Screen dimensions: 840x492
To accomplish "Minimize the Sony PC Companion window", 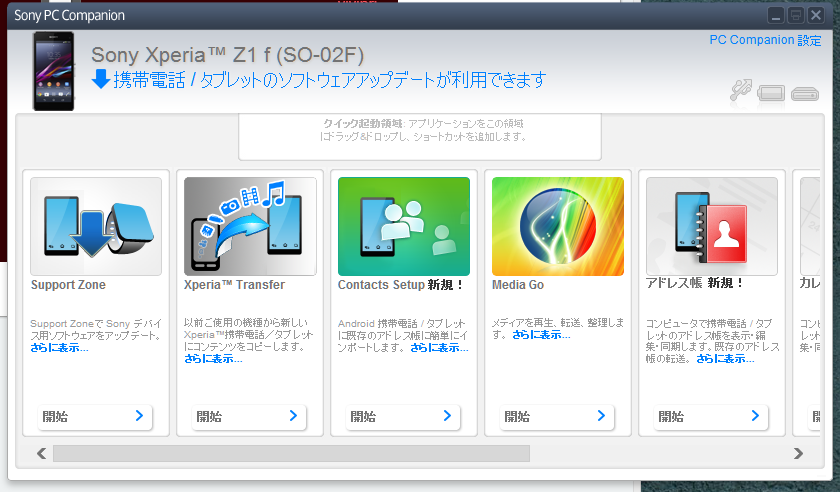I will click(x=776, y=15).
